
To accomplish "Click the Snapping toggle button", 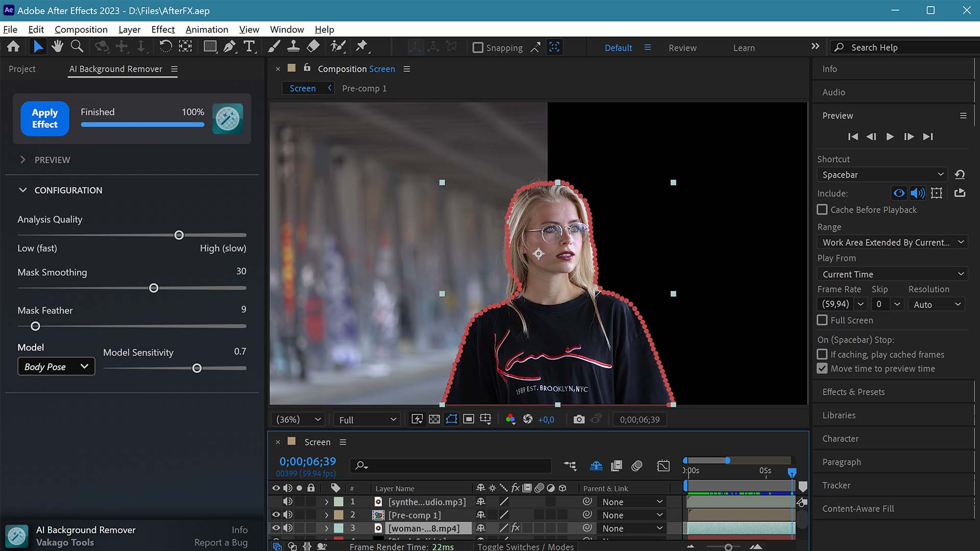I will 477,47.
